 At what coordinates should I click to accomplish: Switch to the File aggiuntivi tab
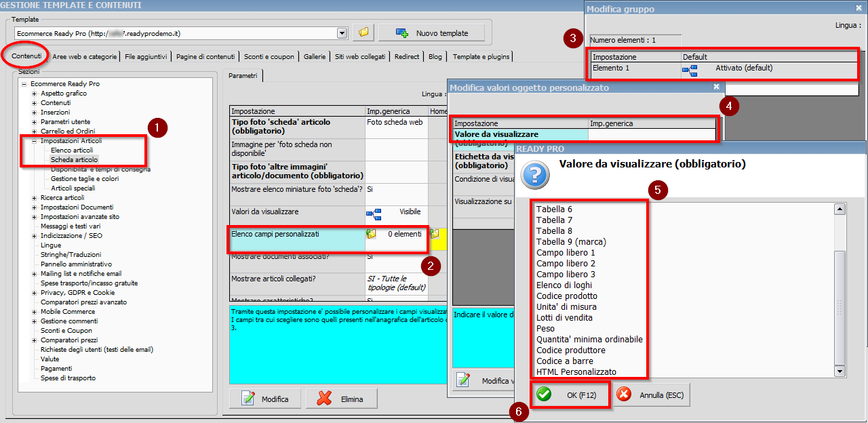(x=146, y=57)
